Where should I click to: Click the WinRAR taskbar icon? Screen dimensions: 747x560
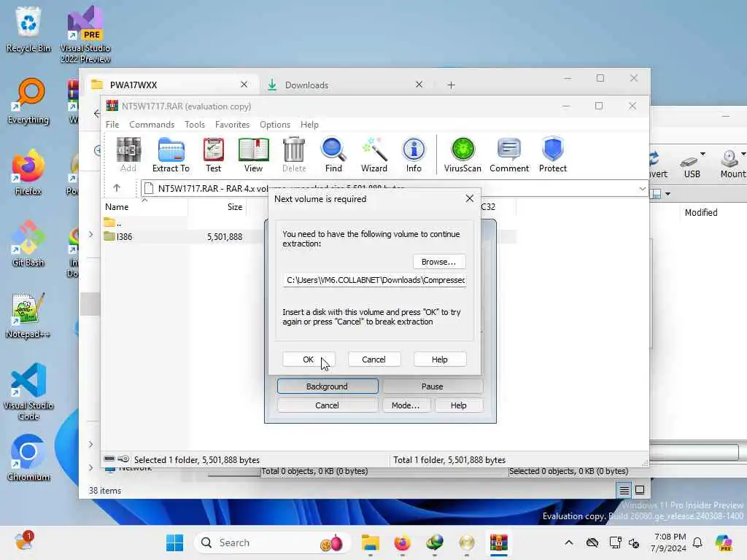coord(499,542)
